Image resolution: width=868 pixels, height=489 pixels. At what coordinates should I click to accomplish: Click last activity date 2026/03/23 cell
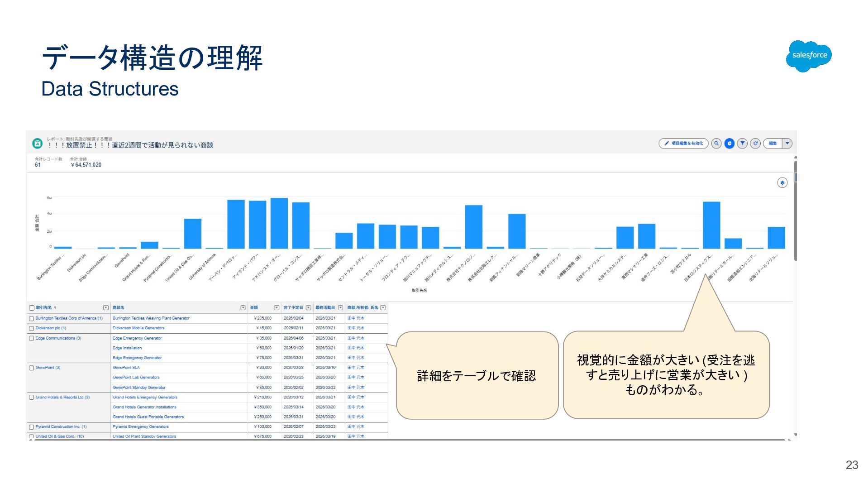325,427
